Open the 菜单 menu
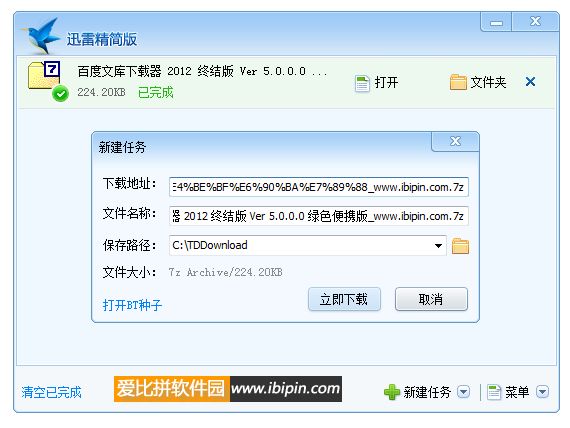This screenshot has width=570, height=428. click(508, 392)
